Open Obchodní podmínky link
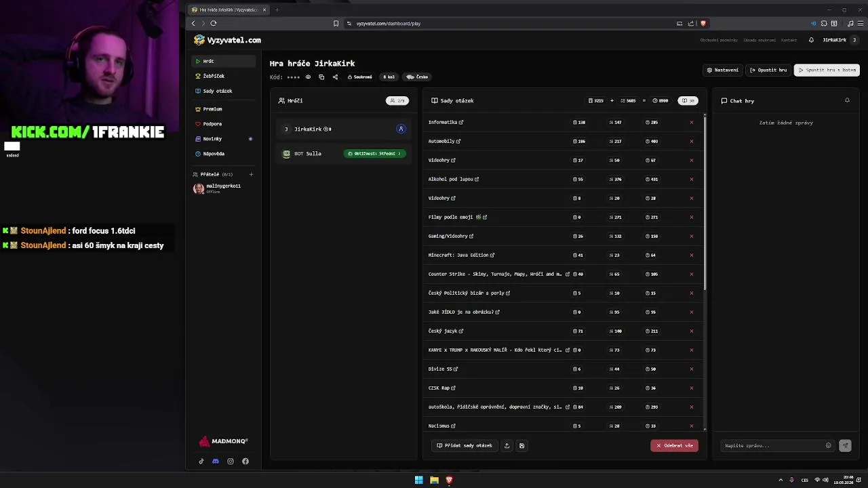Viewport: 868px width, 488px height. tap(719, 40)
